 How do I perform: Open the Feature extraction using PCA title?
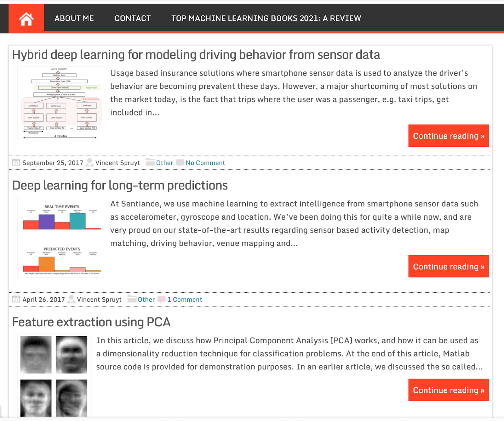pos(91,322)
